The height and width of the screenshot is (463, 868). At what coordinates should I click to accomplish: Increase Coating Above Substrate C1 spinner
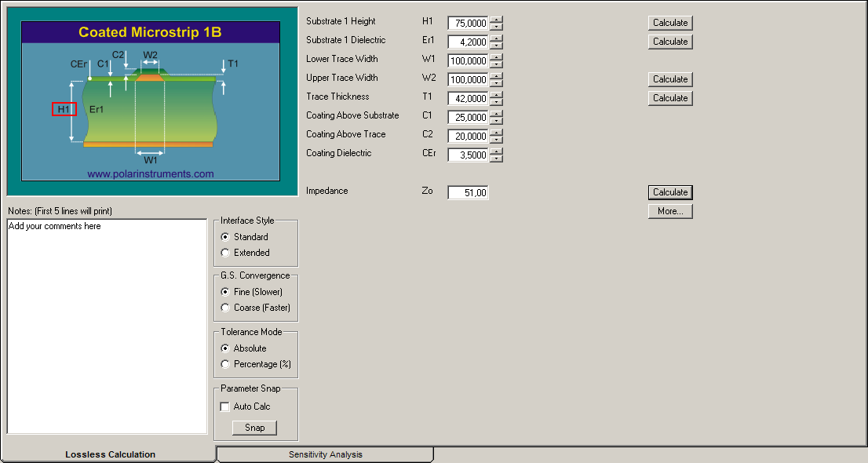[x=497, y=114]
